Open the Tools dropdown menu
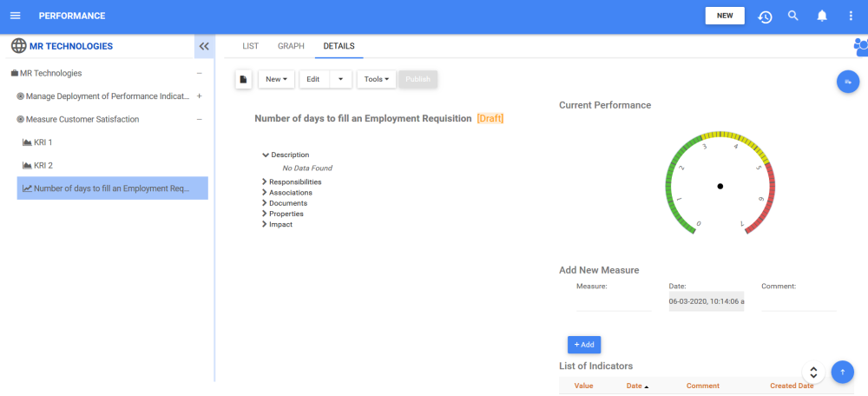 376,79
